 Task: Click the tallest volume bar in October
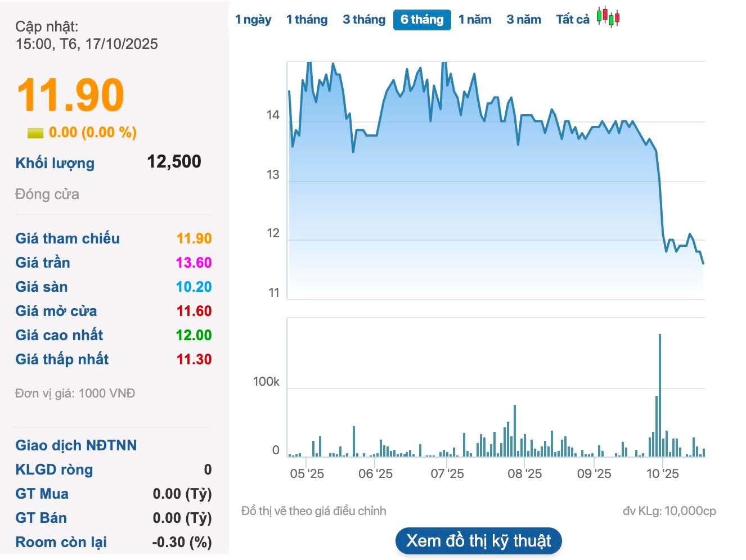660,395
